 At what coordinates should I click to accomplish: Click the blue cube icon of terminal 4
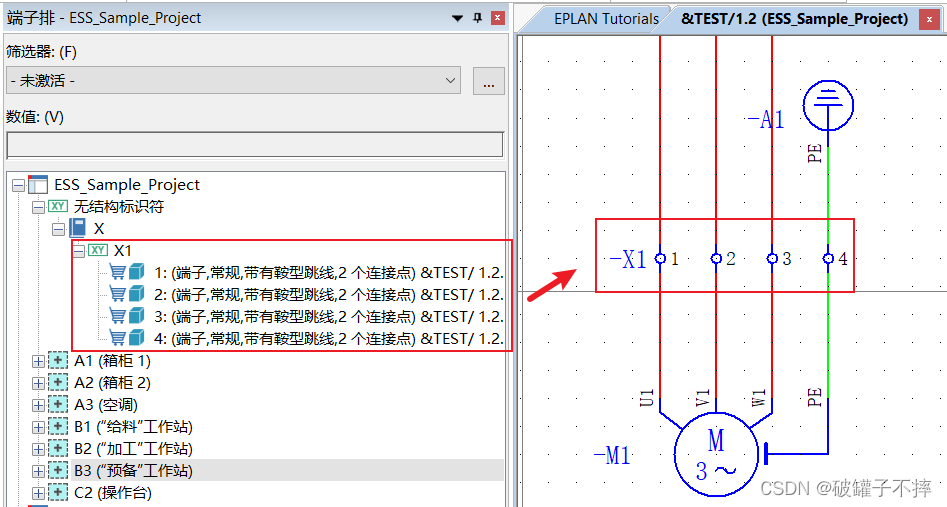point(137,338)
